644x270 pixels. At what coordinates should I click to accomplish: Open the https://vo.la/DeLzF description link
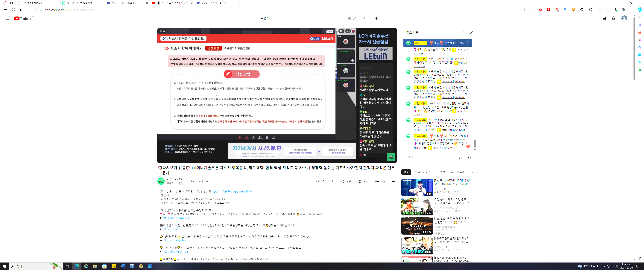click(174, 229)
